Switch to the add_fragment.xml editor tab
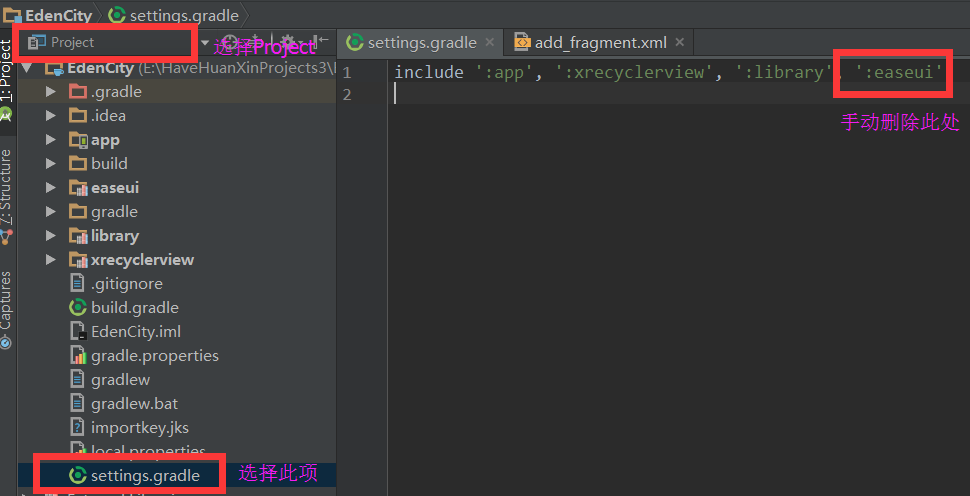The height and width of the screenshot is (496, 970). 600,43
